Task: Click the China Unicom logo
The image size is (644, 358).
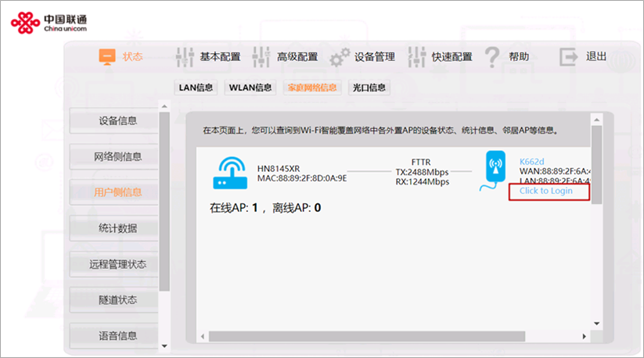Action: (49, 23)
